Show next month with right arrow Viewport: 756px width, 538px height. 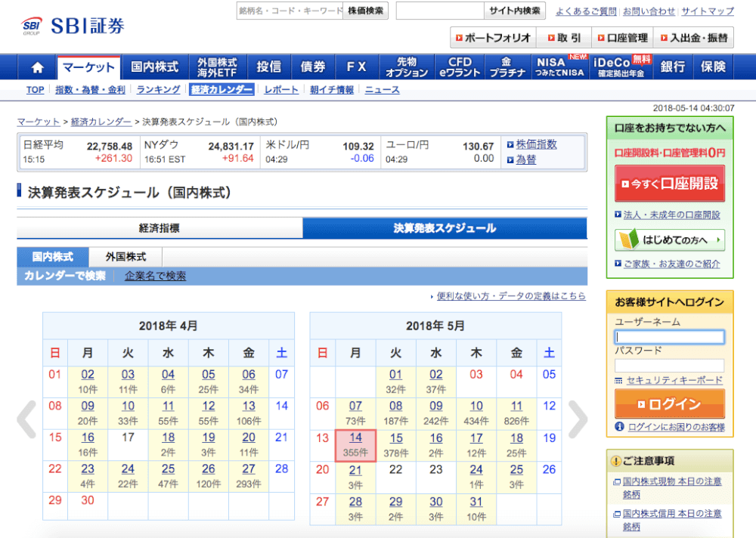578,419
